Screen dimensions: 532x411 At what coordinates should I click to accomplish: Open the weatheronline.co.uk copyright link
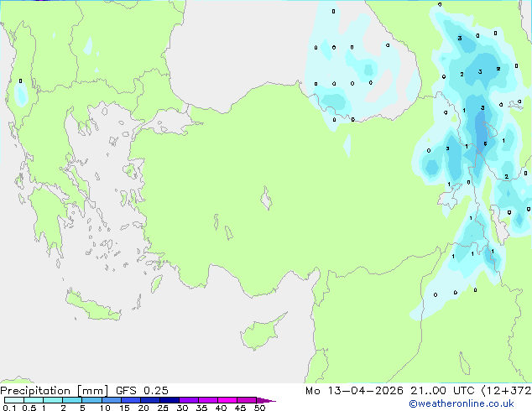pyautogui.click(x=461, y=403)
